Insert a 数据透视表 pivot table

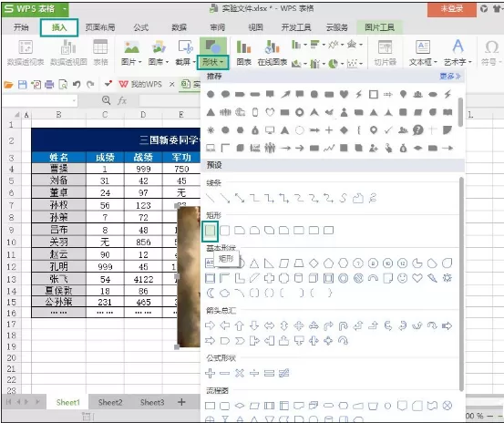coord(26,53)
